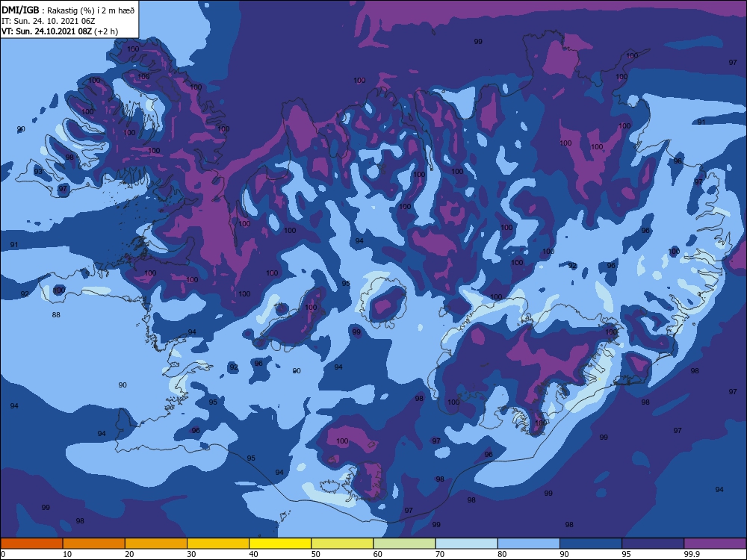Click the very light blue 70–80 legend swatch

coord(467,544)
